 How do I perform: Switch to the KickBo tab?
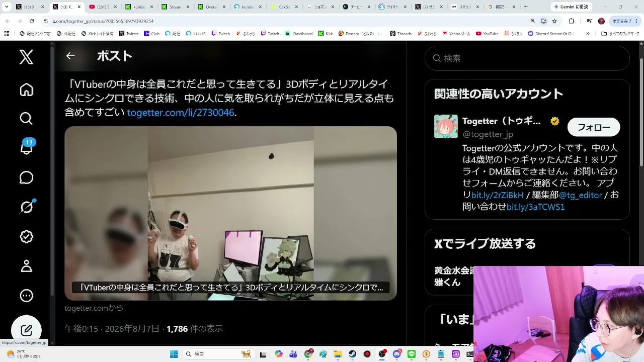click(285, 7)
